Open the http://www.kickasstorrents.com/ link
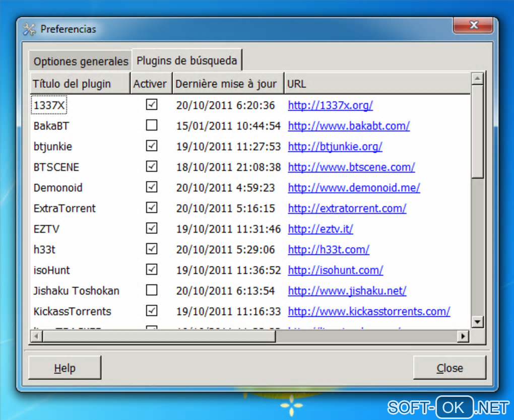Screen dimensions: 514x420 click(x=369, y=312)
